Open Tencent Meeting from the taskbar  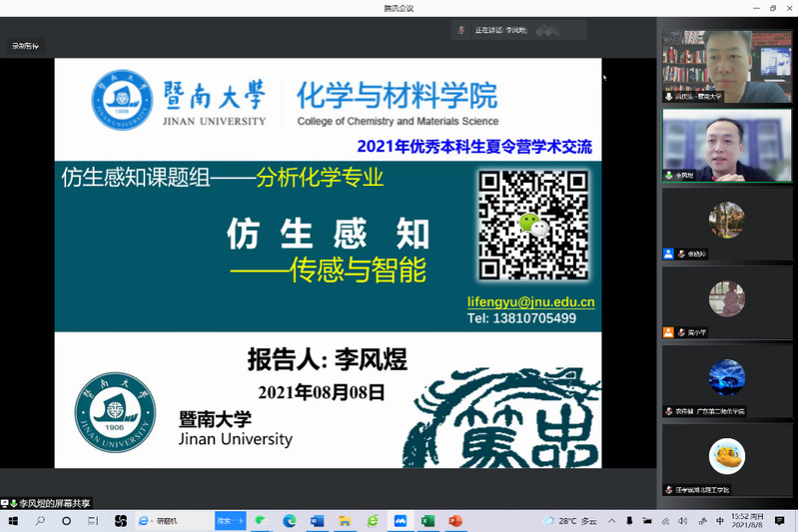point(399,521)
